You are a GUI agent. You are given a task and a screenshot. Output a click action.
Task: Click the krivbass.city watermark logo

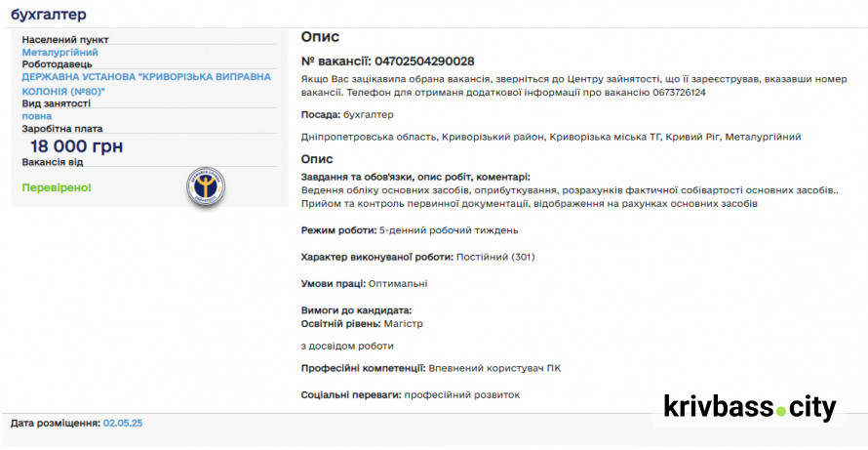pyautogui.click(x=749, y=406)
